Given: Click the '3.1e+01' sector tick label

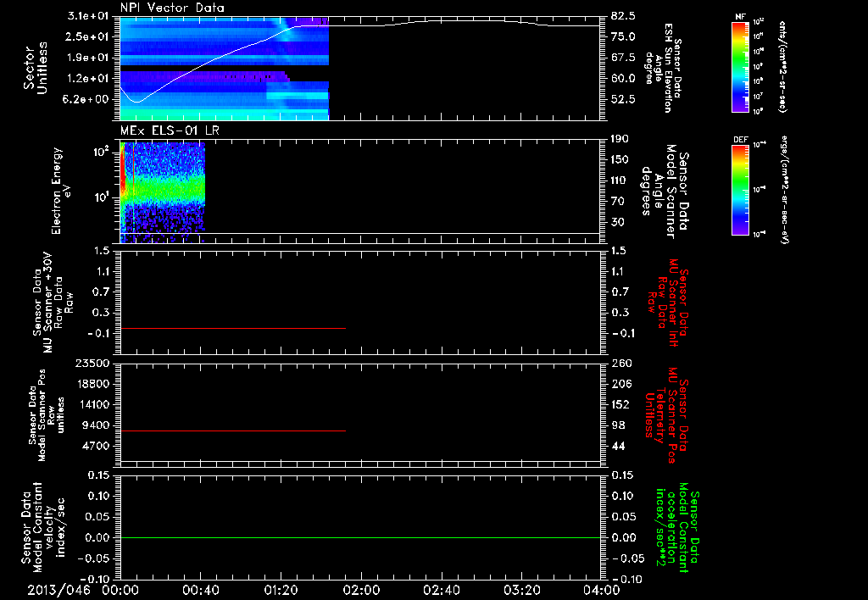Looking at the screenshot, I should coord(88,16).
